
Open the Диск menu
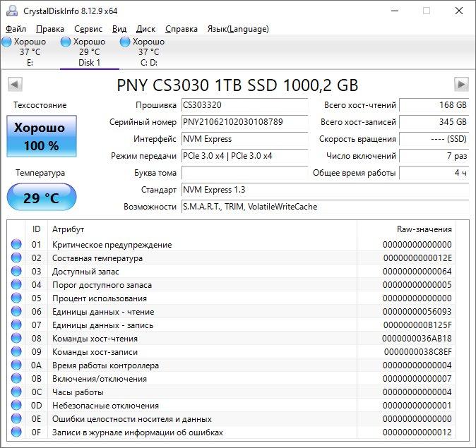145,29
